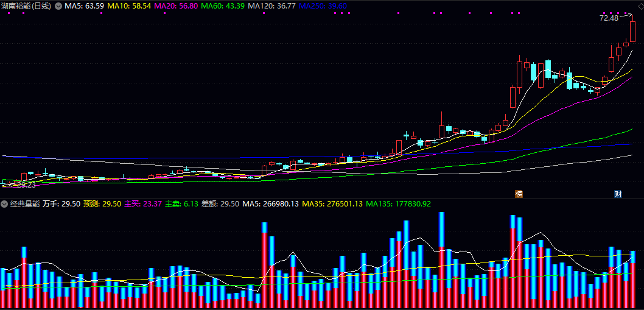Click the MA120: 36.77 label
The image size is (644, 310).
coord(272,6)
